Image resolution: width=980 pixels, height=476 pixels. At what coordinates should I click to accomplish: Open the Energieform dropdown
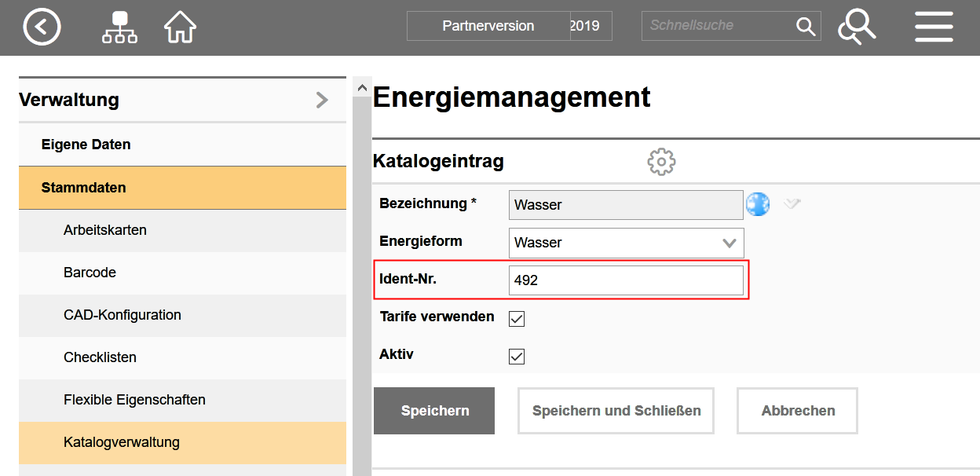pyautogui.click(x=730, y=242)
